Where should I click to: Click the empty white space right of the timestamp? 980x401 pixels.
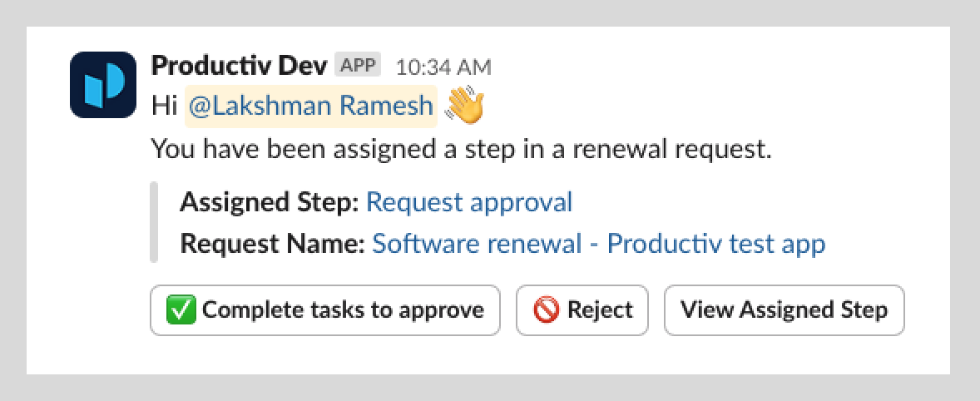pos(707,66)
